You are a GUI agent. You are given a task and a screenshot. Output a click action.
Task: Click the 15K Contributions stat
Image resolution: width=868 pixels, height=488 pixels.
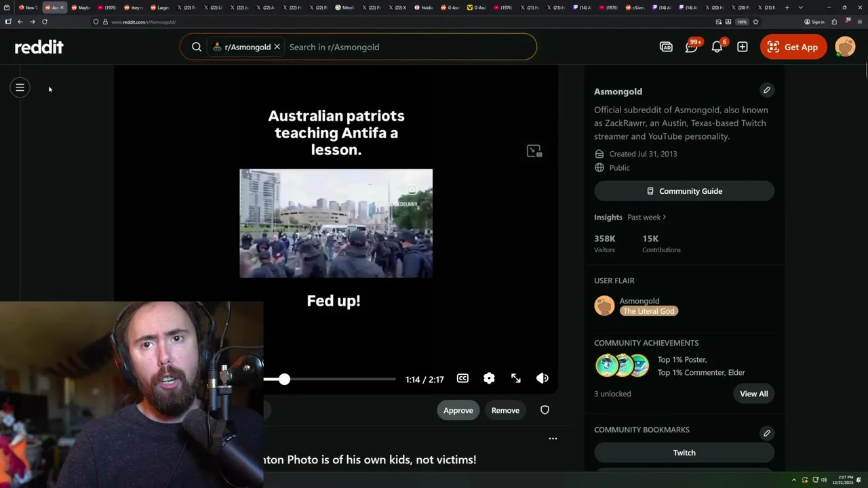point(661,244)
